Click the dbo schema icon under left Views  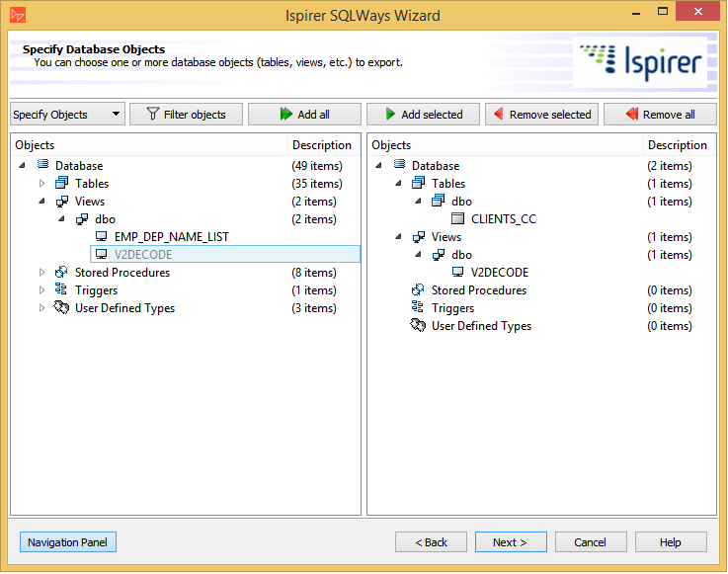tap(82, 219)
